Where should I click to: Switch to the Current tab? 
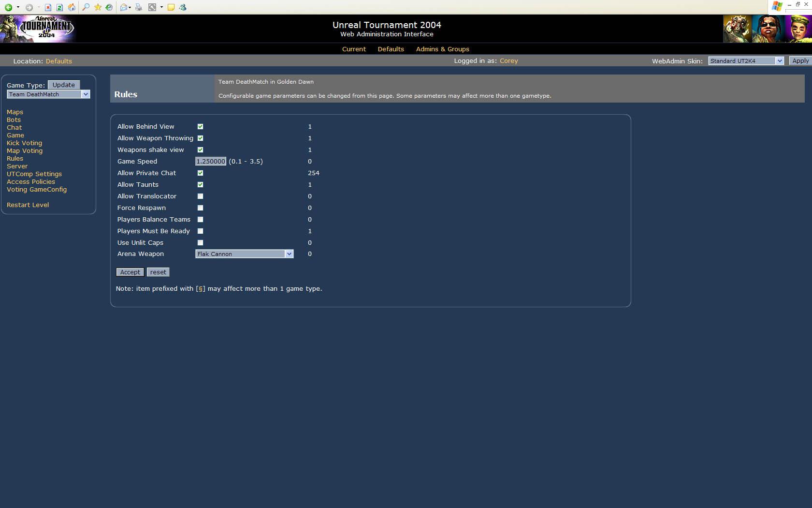pos(354,49)
